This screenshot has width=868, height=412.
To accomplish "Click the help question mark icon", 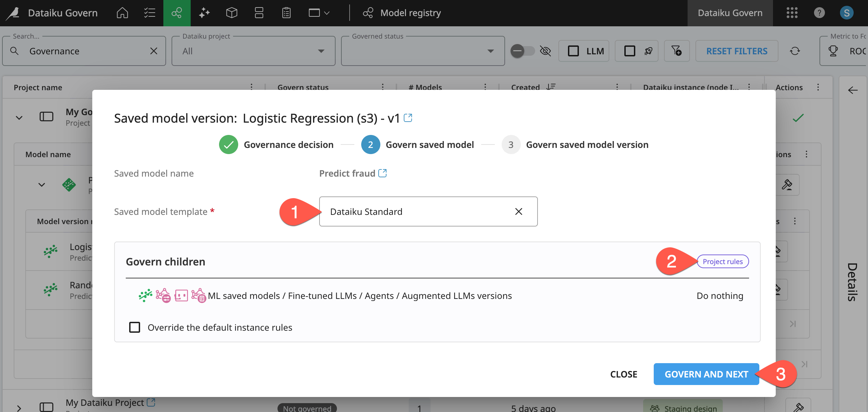I will click(819, 13).
